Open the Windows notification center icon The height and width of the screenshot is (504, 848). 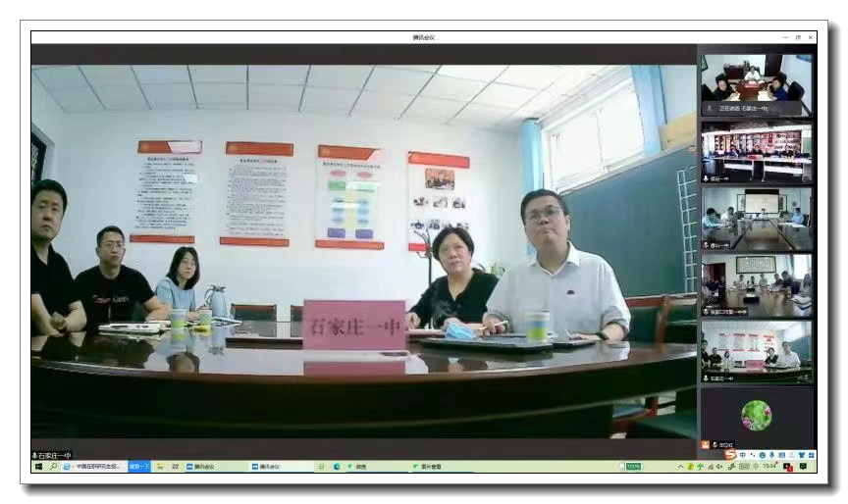coord(803,467)
